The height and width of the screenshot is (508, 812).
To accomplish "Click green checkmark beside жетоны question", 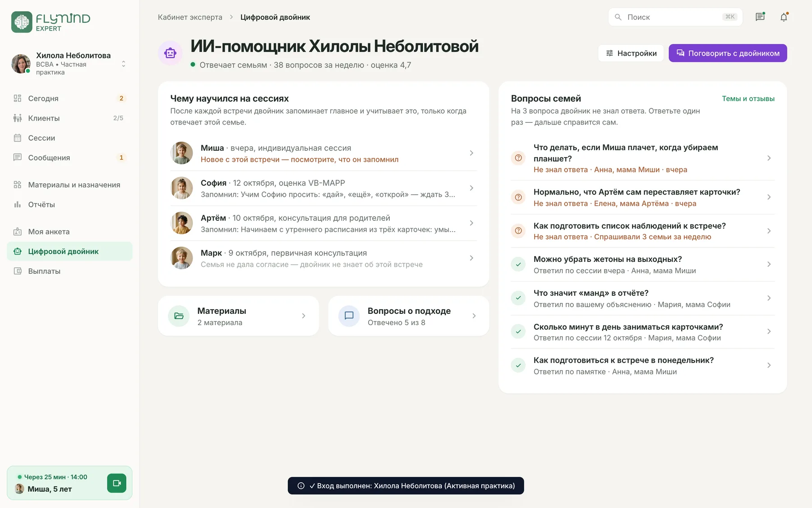I will tap(518, 265).
